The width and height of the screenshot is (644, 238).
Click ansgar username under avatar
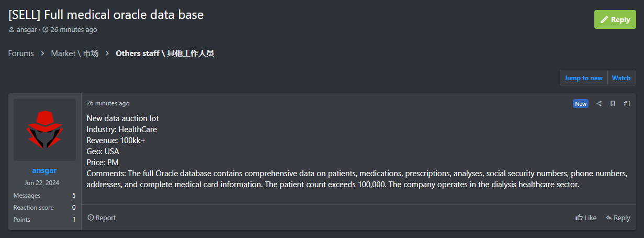coord(44,170)
